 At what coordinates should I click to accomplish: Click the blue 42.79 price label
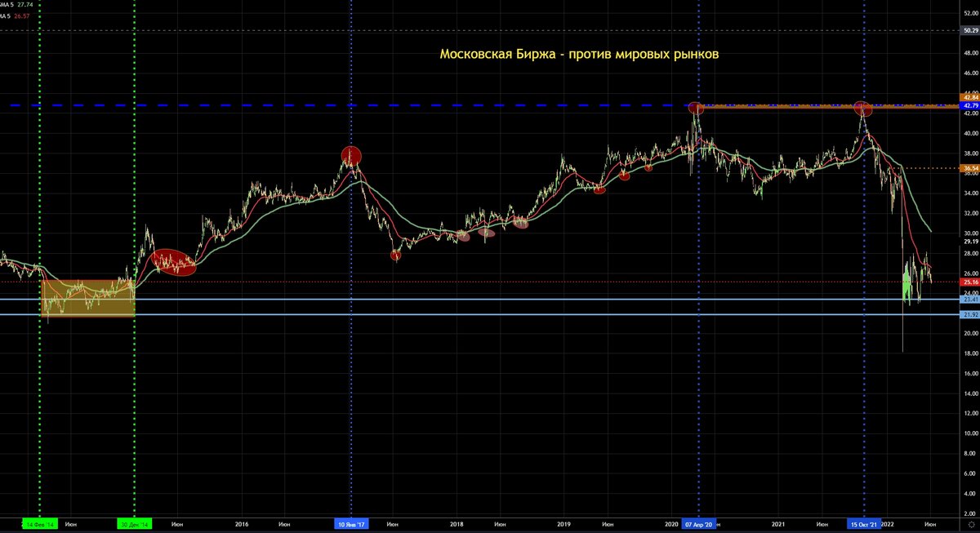pos(970,105)
